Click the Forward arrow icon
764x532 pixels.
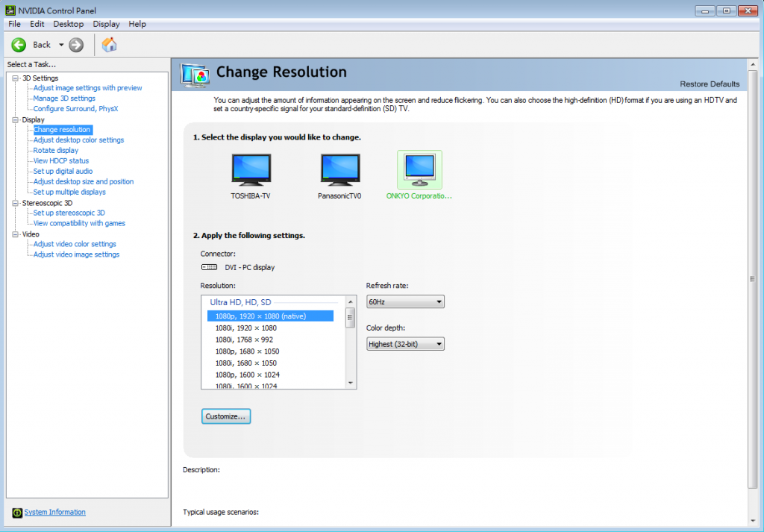click(x=76, y=45)
